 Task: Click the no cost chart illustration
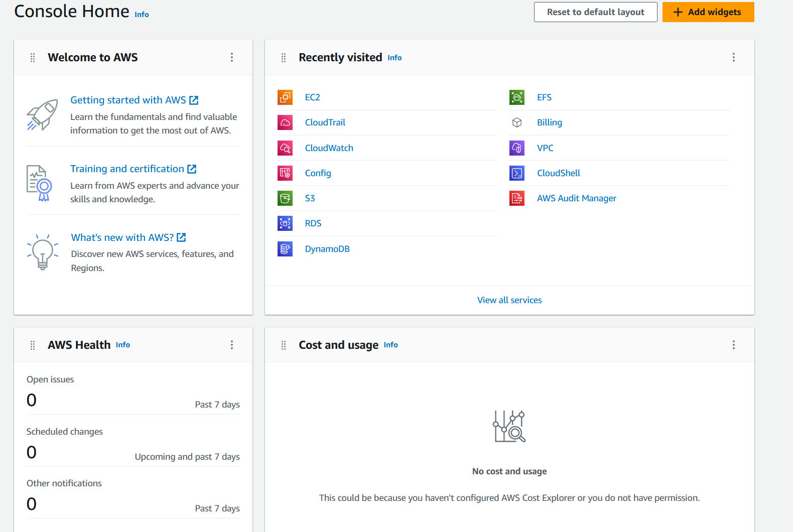pyautogui.click(x=509, y=427)
